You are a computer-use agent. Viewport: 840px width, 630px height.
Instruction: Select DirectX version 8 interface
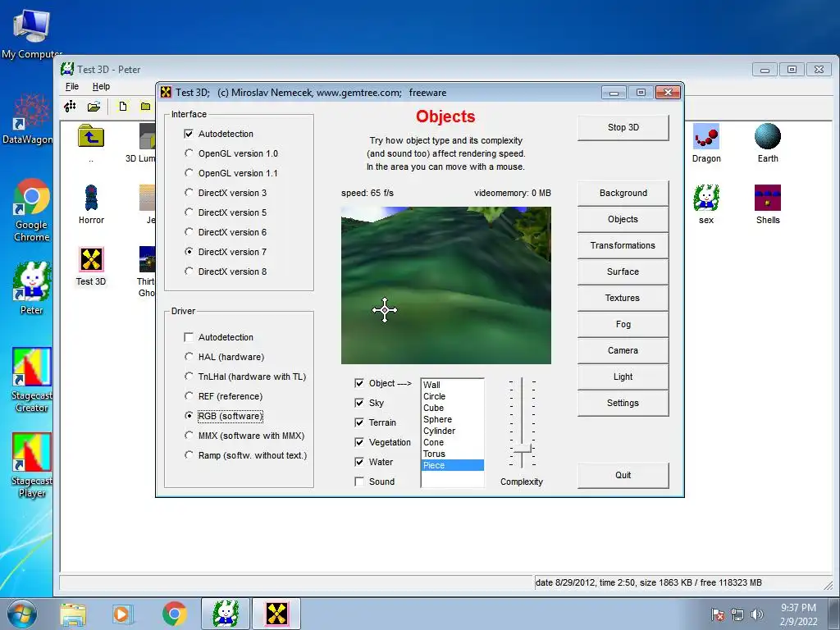click(x=189, y=272)
